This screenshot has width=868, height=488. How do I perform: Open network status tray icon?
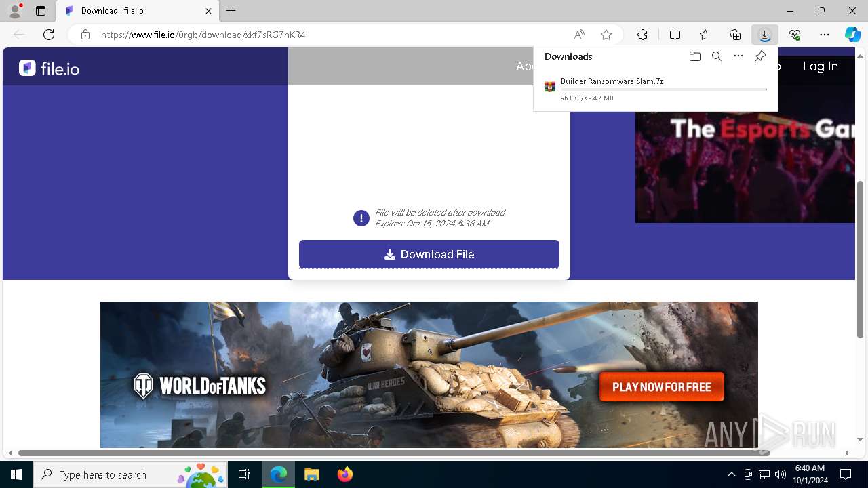(764, 474)
